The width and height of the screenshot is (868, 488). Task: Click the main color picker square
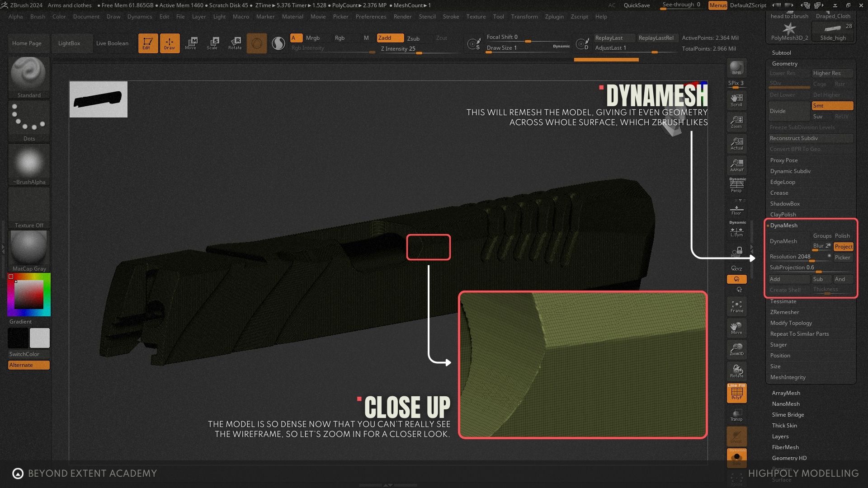(x=29, y=294)
